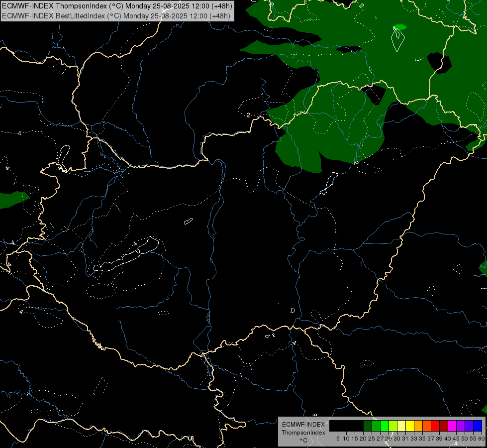The height and width of the screenshot is (448, 487).
Task: Click legend tick value 37
Action: (x=431, y=439)
